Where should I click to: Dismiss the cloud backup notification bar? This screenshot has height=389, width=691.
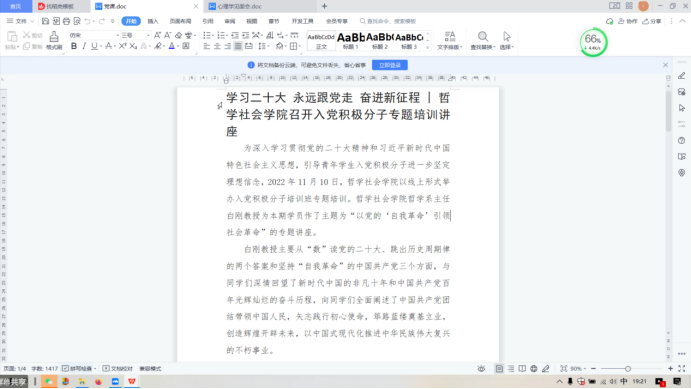(x=665, y=65)
